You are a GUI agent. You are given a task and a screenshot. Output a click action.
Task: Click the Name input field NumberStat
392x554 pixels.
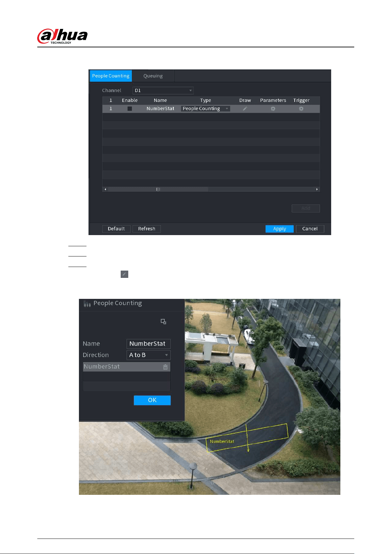coord(149,344)
